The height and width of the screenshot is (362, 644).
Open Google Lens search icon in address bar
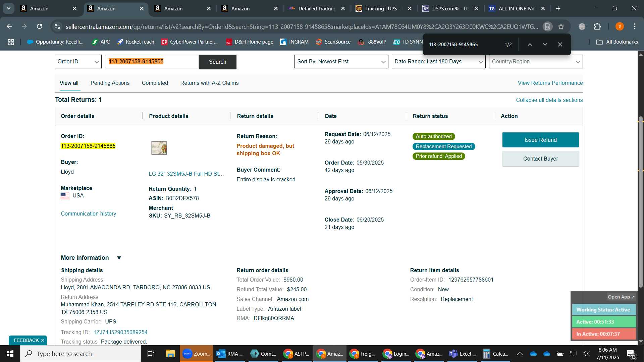[x=548, y=26]
